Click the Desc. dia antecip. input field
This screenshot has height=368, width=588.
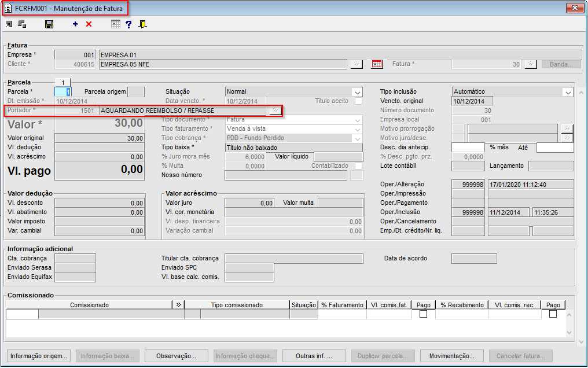pos(468,148)
